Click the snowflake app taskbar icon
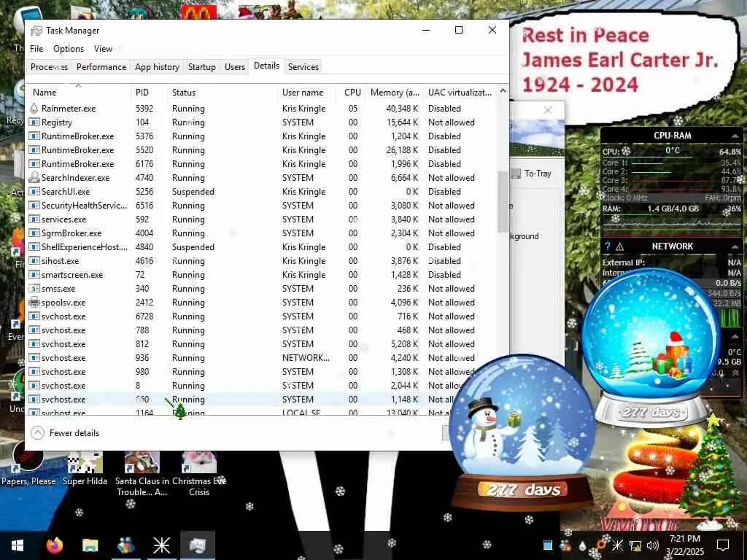747x560 pixels. coord(161,545)
